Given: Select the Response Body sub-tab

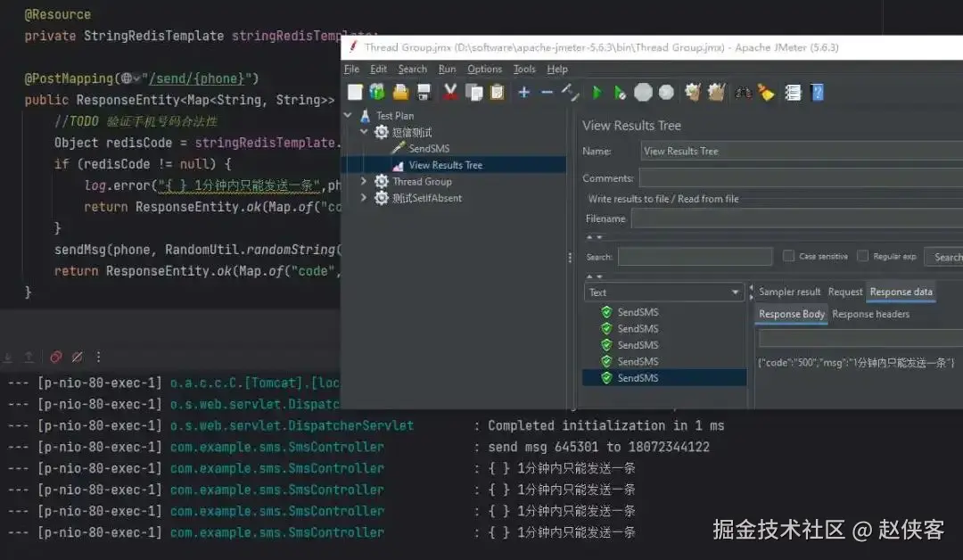Looking at the screenshot, I should (792, 314).
